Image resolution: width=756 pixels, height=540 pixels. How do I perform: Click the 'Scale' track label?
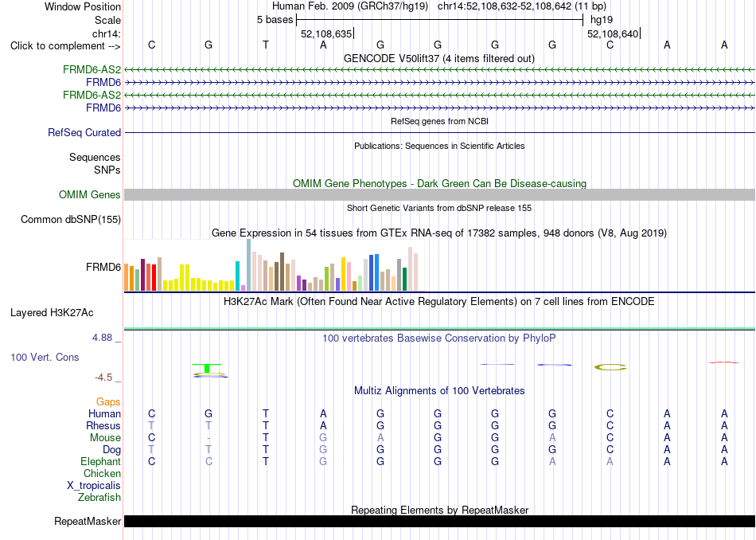(x=107, y=20)
